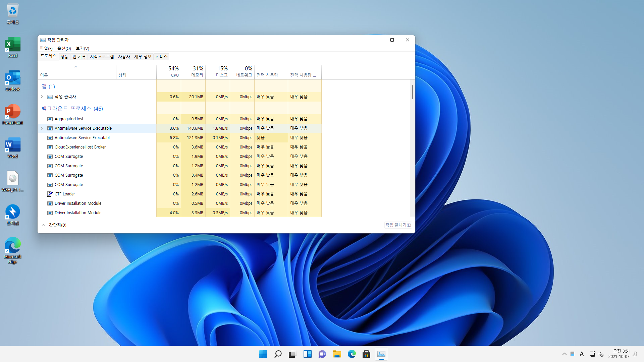Select the 프로세스 tab

tap(48, 56)
